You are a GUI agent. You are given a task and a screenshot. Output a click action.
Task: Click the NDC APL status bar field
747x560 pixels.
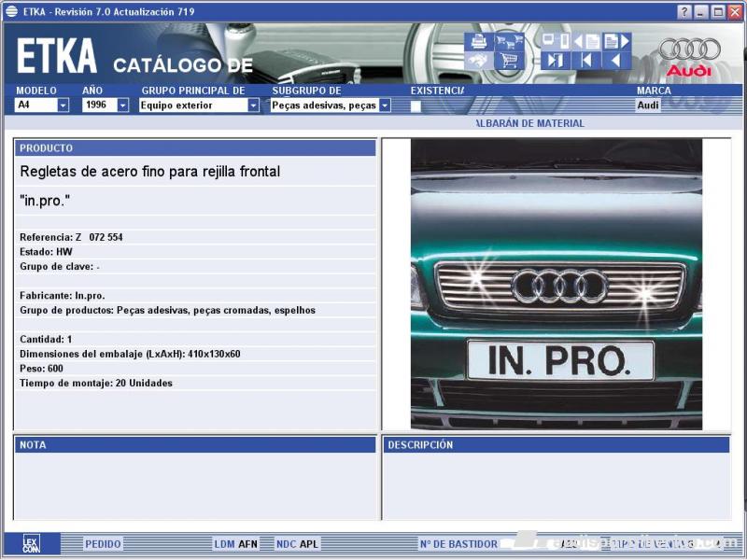(297, 544)
